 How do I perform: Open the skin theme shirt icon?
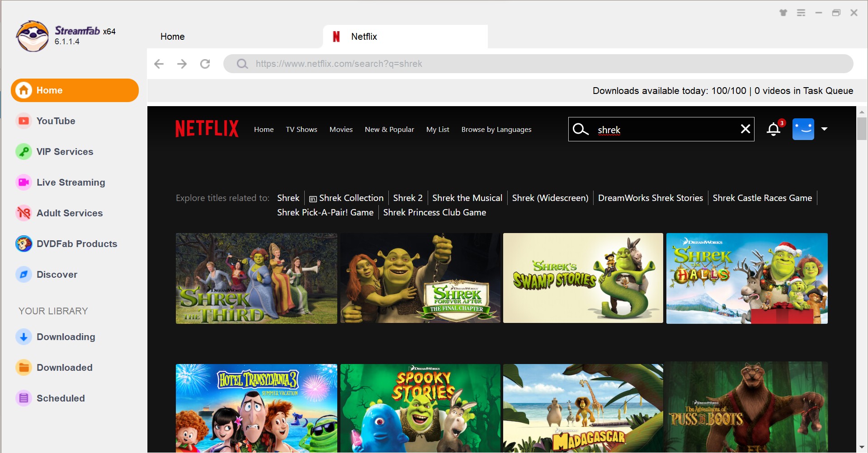tap(783, 13)
